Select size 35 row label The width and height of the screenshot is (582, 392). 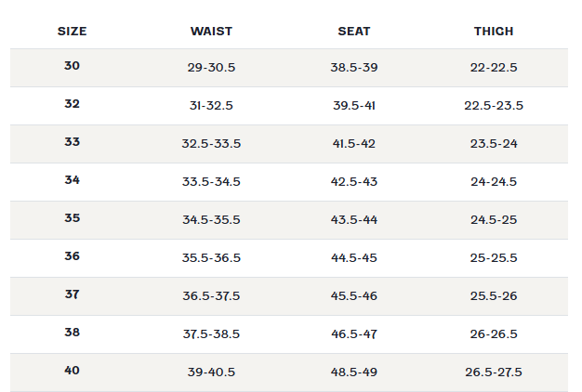pyautogui.click(x=72, y=218)
